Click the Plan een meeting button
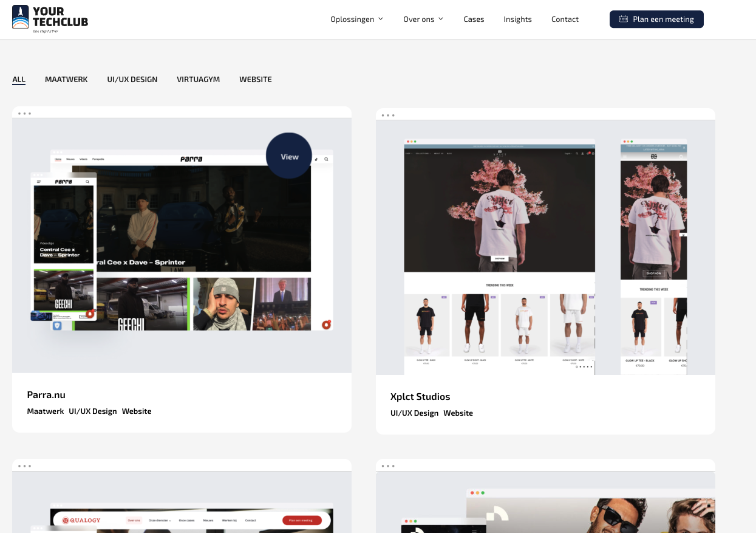Image resolution: width=756 pixels, height=533 pixels. tap(656, 19)
